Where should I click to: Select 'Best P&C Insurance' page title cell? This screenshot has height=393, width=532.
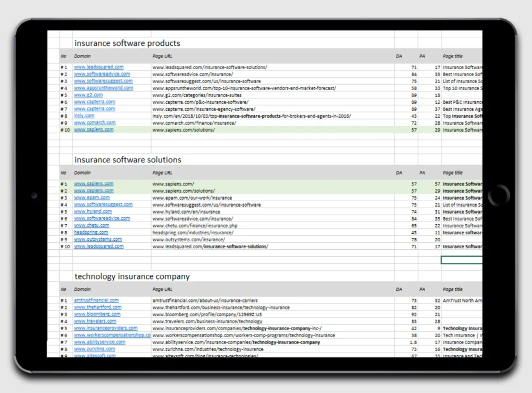[x=462, y=102]
